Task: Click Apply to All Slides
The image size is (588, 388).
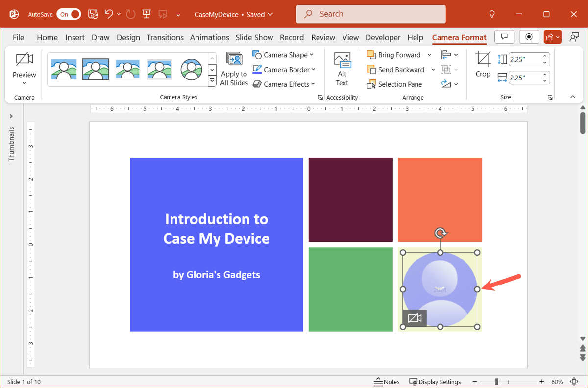Action: point(234,70)
